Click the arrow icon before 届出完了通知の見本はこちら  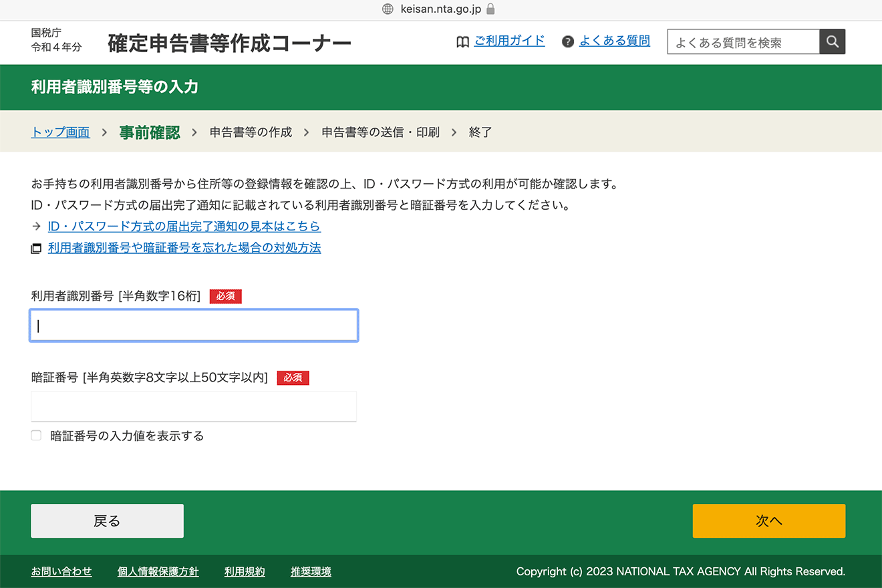(36, 226)
